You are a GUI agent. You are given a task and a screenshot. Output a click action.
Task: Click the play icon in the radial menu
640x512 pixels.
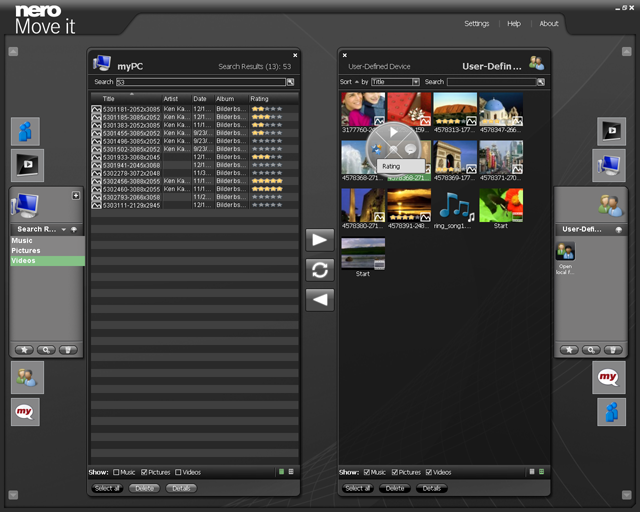click(393, 132)
